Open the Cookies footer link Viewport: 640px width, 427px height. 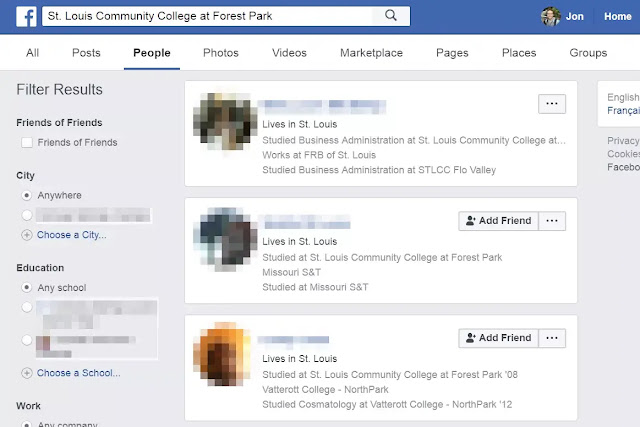pos(623,154)
